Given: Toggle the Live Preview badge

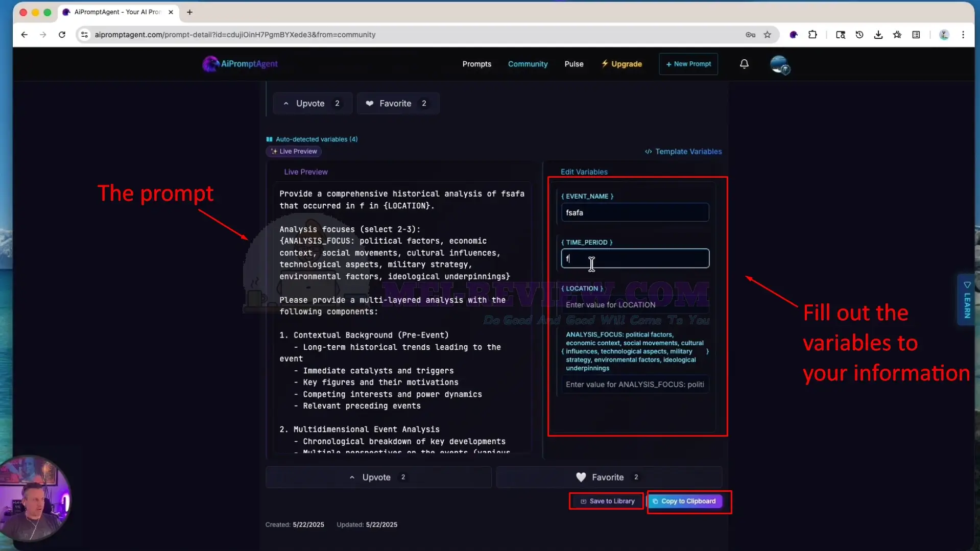Looking at the screenshot, I should [294, 151].
